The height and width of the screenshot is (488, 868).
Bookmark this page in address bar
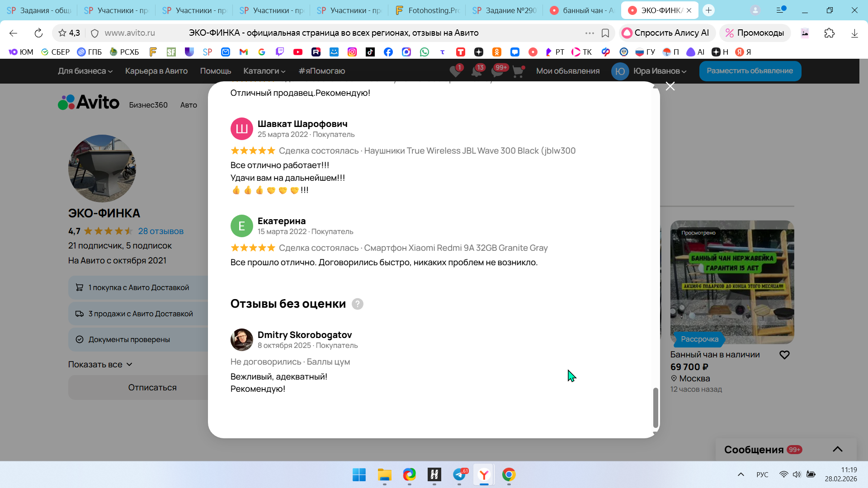tap(605, 33)
